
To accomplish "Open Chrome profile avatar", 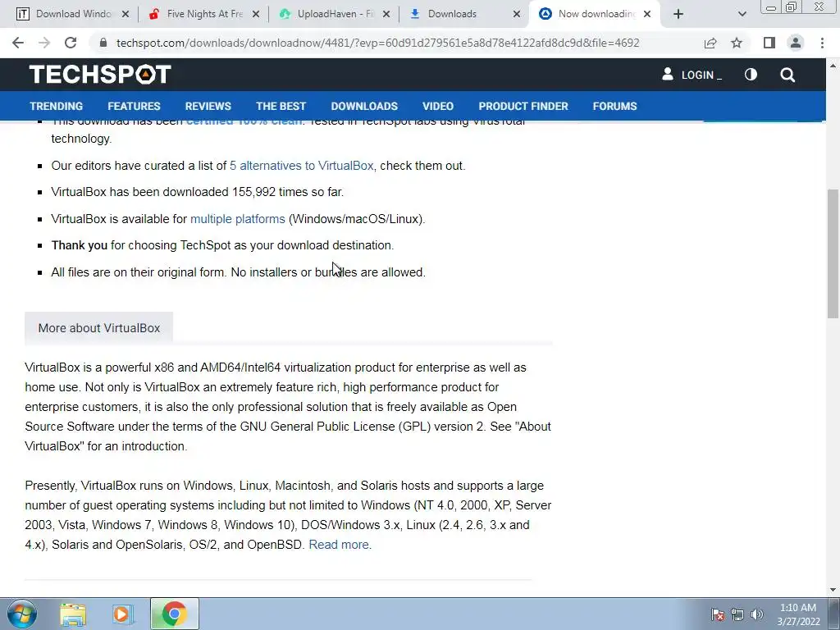I will click(796, 43).
